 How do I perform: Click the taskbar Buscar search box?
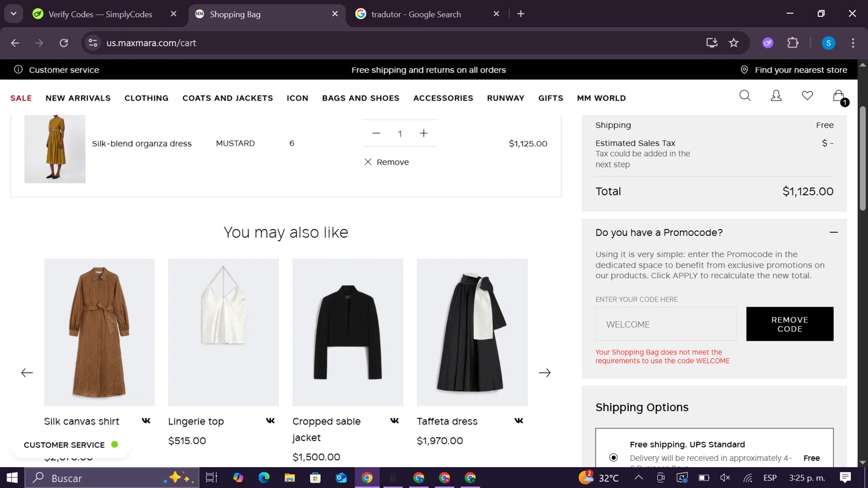coord(112,478)
